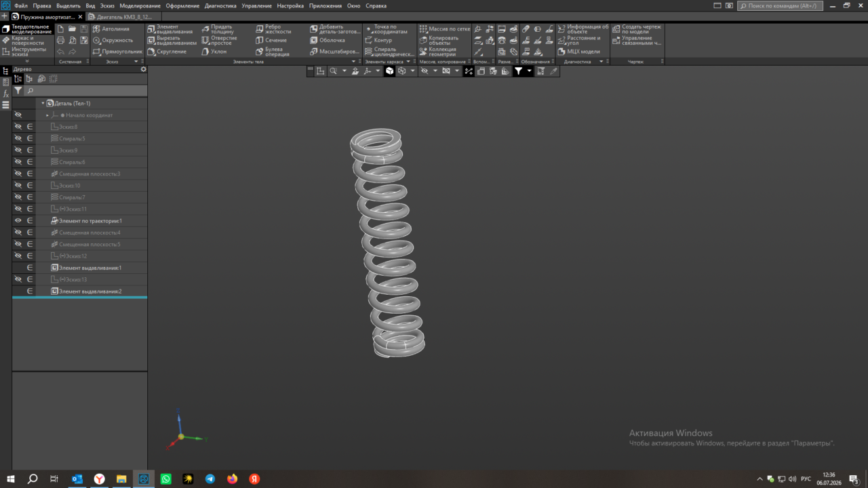
Task: Click Создать чертеж по модели button
Action: [637, 29]
